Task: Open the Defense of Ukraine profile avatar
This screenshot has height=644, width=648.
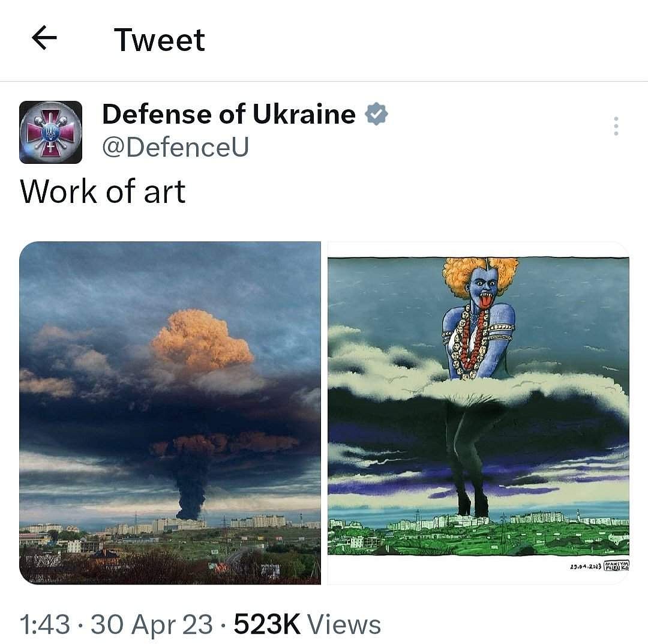Action: click(x=50, y=132)
